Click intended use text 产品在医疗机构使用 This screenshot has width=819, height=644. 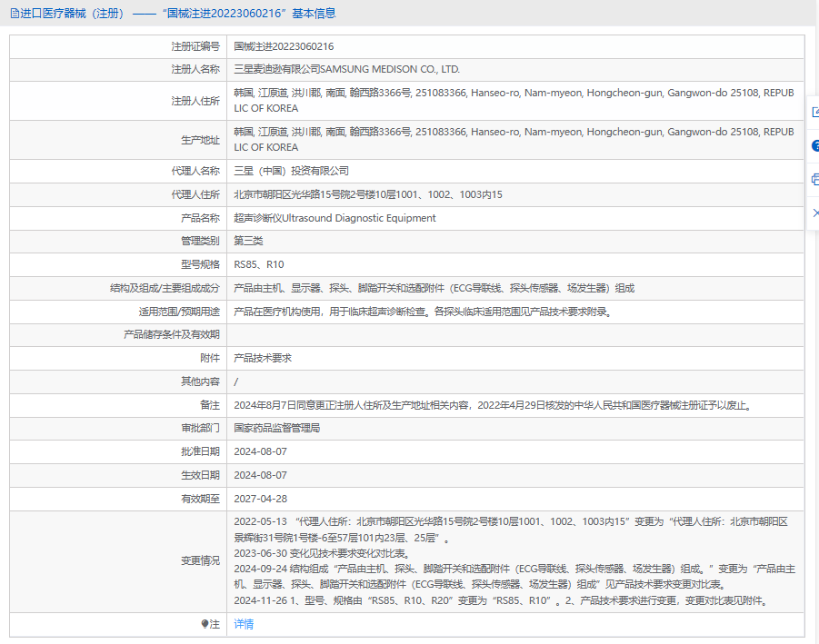tap(423, 312)
